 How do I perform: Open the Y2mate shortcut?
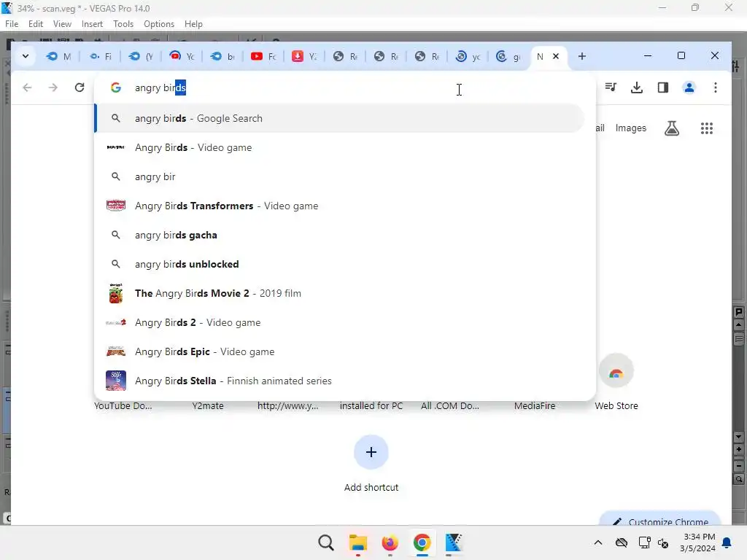click(208, 405)
